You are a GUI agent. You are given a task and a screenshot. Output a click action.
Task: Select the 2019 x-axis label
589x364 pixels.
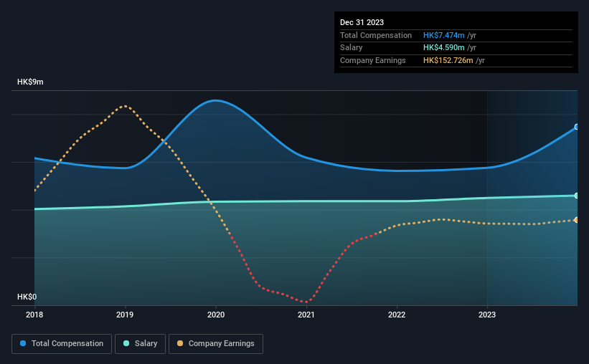125,315
